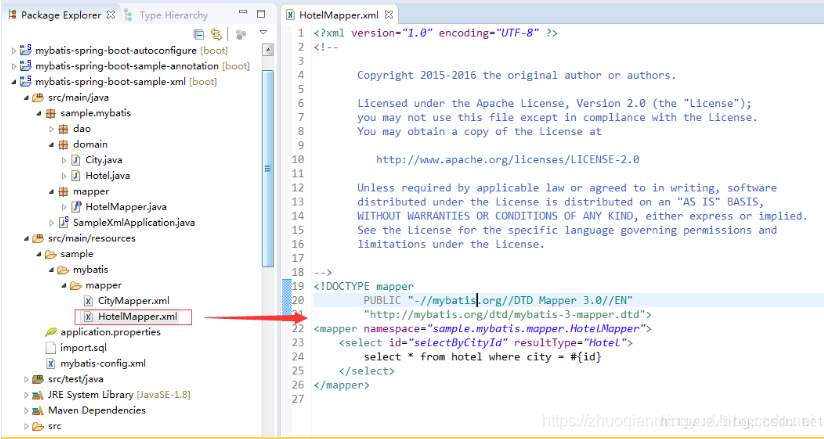Close the HotelMapper.xml editor tab
The image size is (824, 439).
(388, 15)
